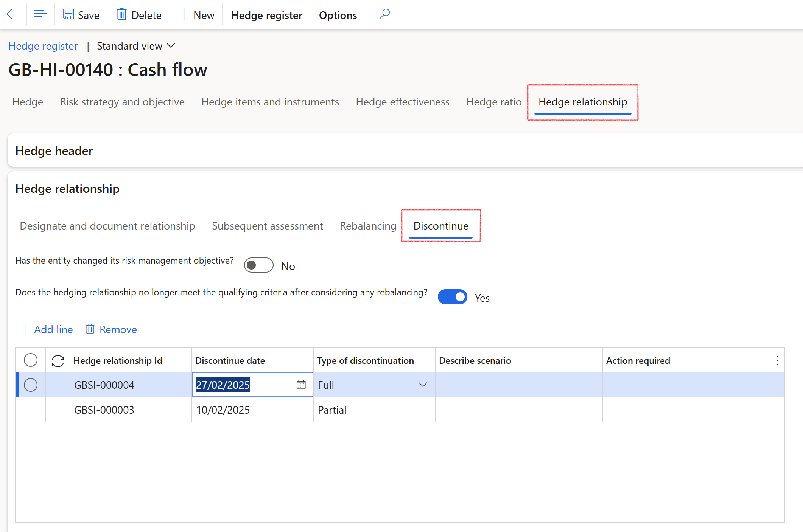Screen dimensions: 803x532
Task: Click the Delete button label
Action: [x=146, y=15]
